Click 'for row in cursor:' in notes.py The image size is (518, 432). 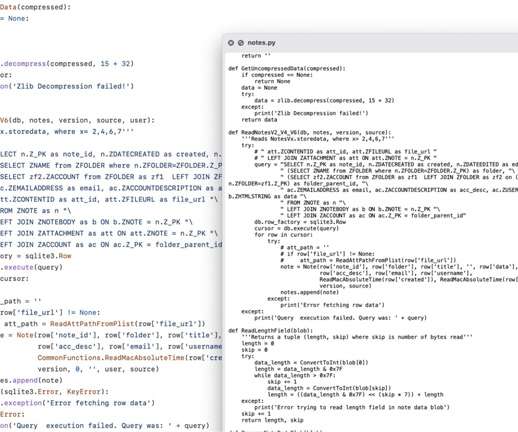[284, 235]
